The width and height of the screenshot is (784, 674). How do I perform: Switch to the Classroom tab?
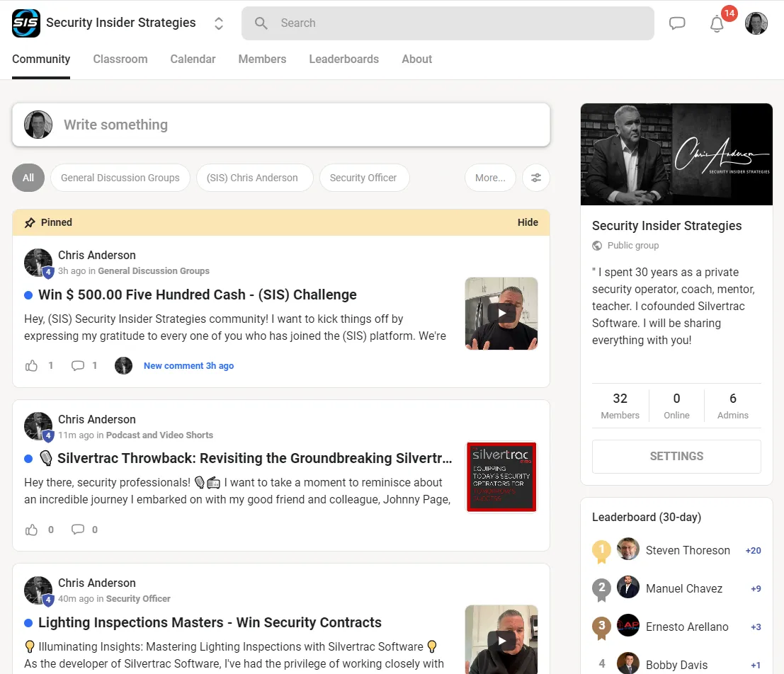(120, 59)
